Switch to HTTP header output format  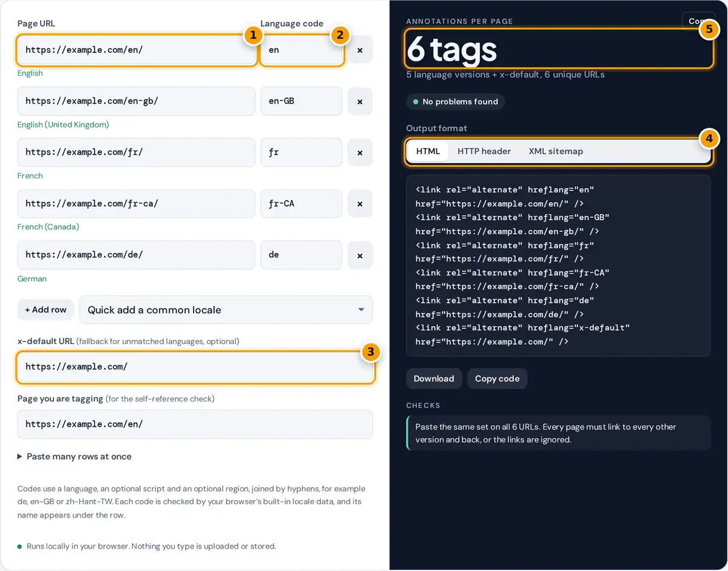484,151
